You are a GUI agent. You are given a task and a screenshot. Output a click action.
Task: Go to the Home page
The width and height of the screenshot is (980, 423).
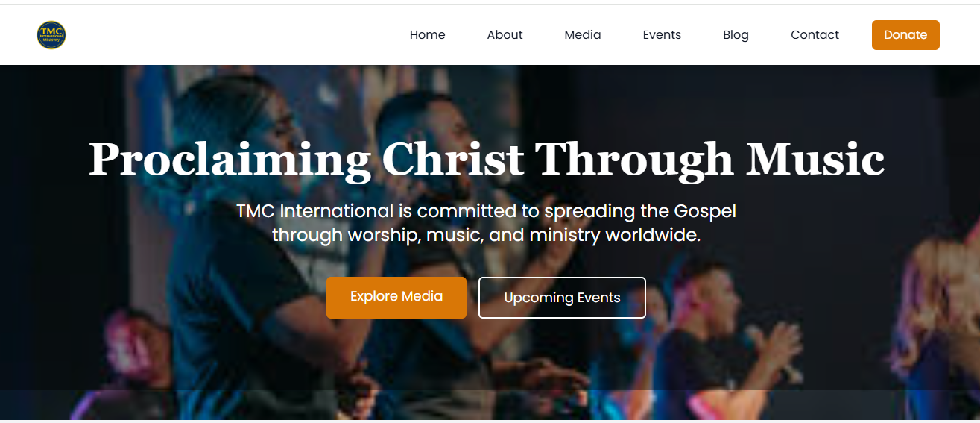(x=428, y=35)
